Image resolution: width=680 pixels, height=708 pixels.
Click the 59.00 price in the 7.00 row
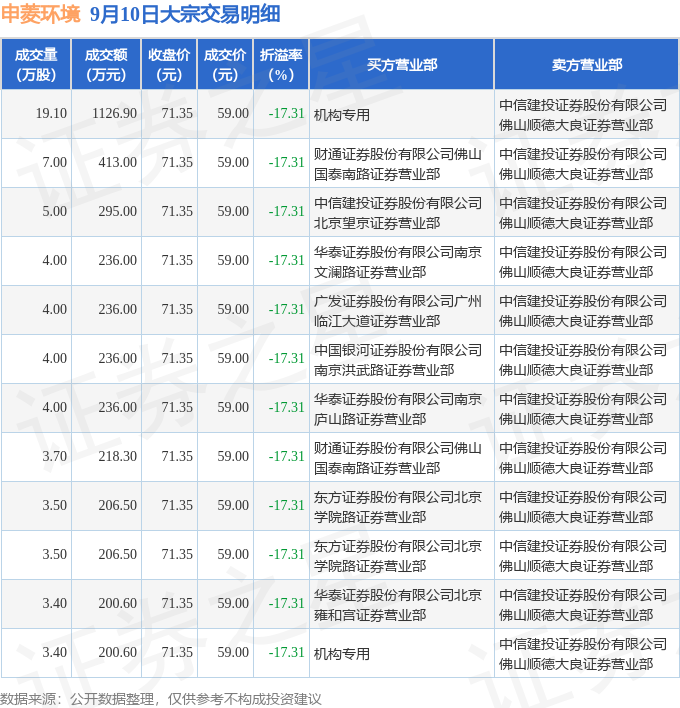coord(233,162)
